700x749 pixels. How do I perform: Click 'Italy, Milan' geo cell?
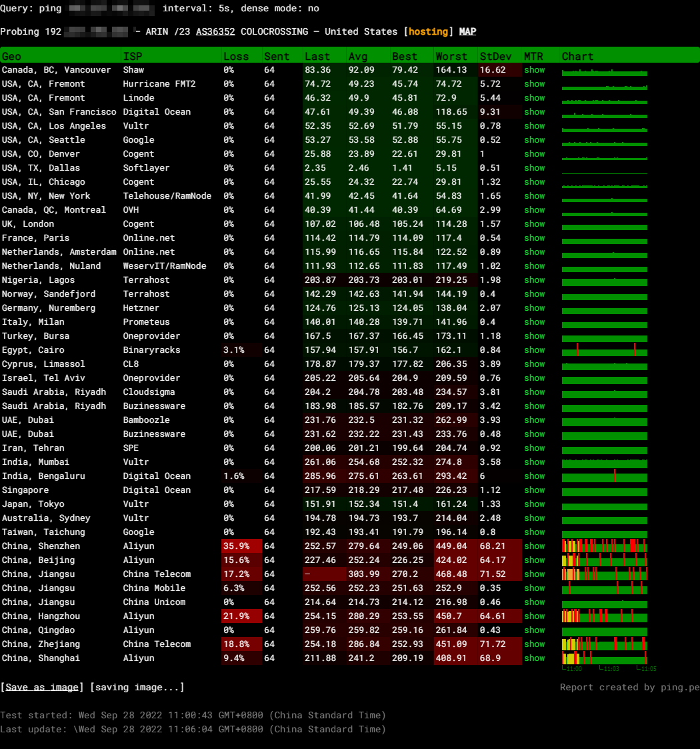(33, 322)
